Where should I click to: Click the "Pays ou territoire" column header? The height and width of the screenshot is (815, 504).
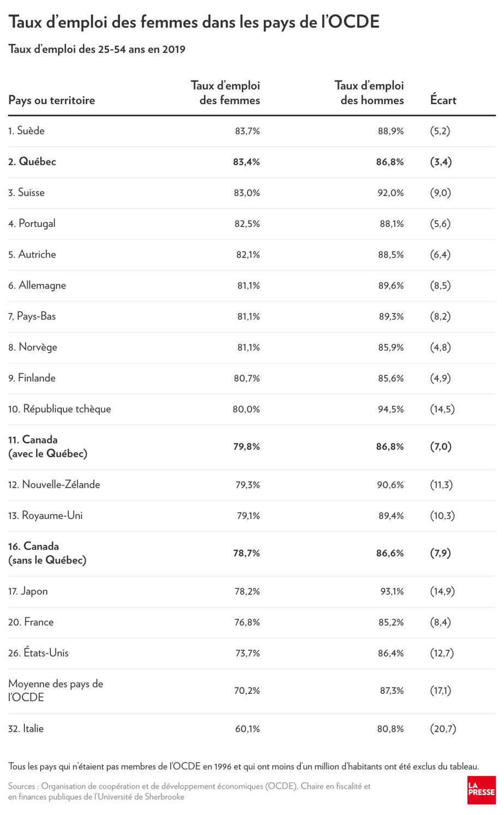click(x=52, y=100)
